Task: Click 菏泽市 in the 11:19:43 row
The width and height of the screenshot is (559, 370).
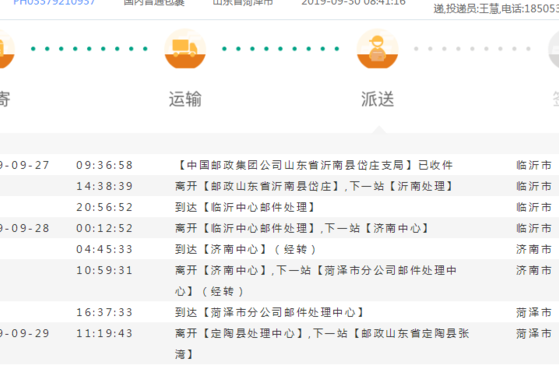Action: [534, 334]
